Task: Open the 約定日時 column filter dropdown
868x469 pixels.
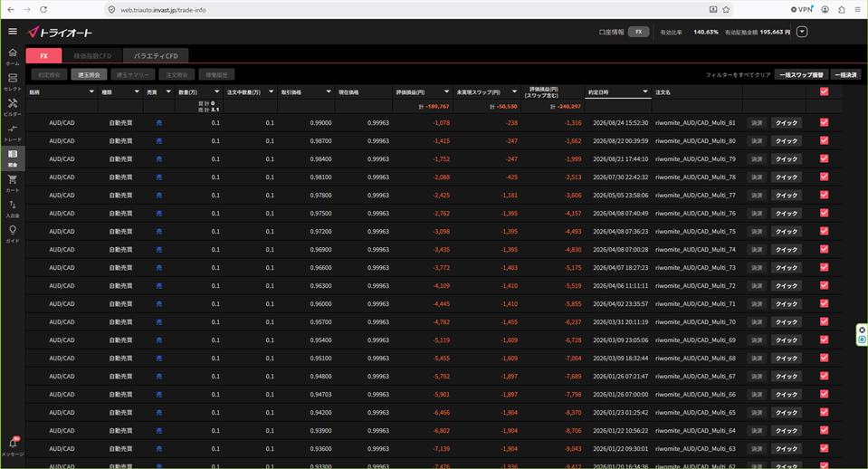Action: pos(645,92)
